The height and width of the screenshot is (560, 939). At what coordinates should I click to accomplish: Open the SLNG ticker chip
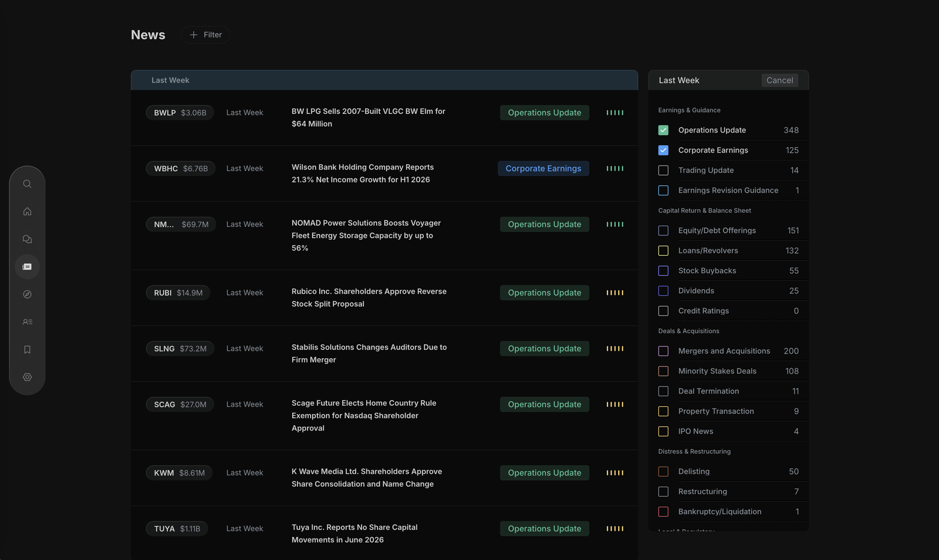(x=180, y=348)
